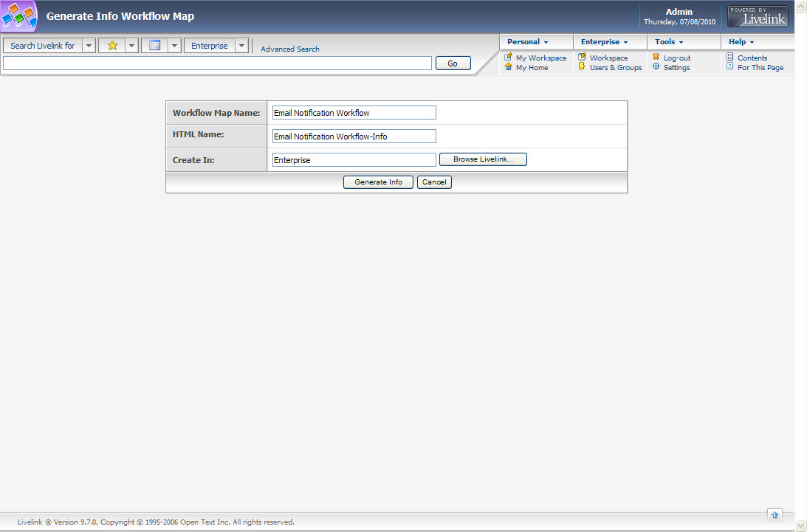807x532 pixels.
Task: Expand the Enterprise search scope dropdown
Action: point(241,46)
